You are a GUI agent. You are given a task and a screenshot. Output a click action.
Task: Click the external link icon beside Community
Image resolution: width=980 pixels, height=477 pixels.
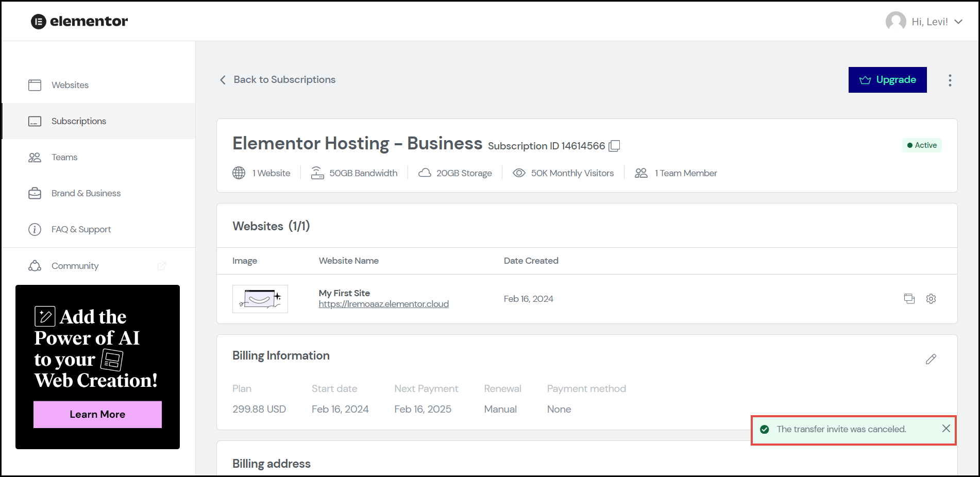tap(162, 266)
